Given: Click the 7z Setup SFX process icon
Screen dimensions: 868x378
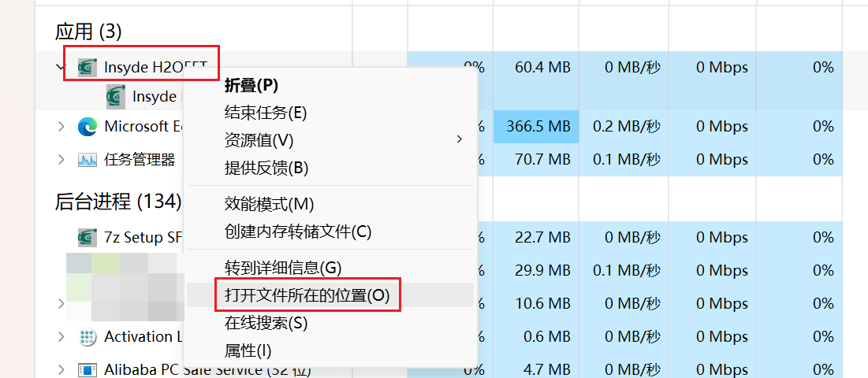Looking at the screenshot, I should 87,238.
